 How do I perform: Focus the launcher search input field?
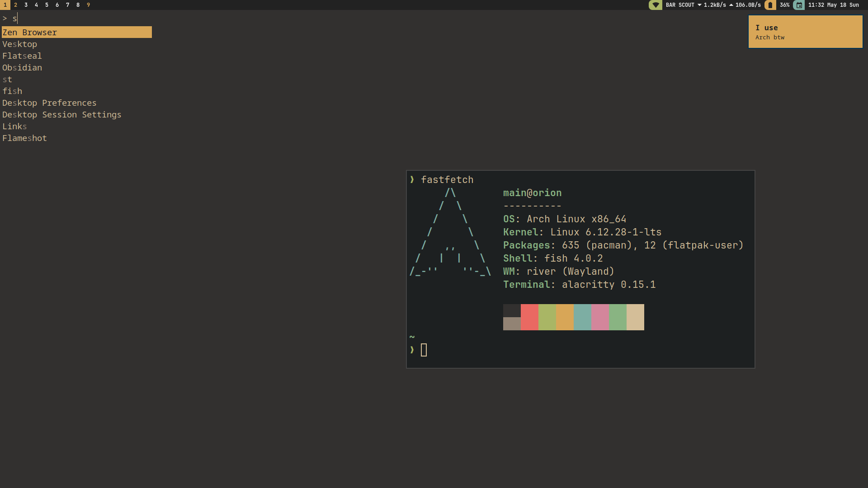point(77,19)
